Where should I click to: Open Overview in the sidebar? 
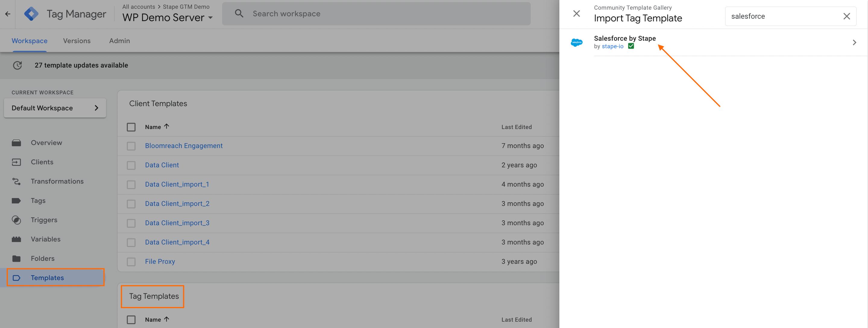46,143
